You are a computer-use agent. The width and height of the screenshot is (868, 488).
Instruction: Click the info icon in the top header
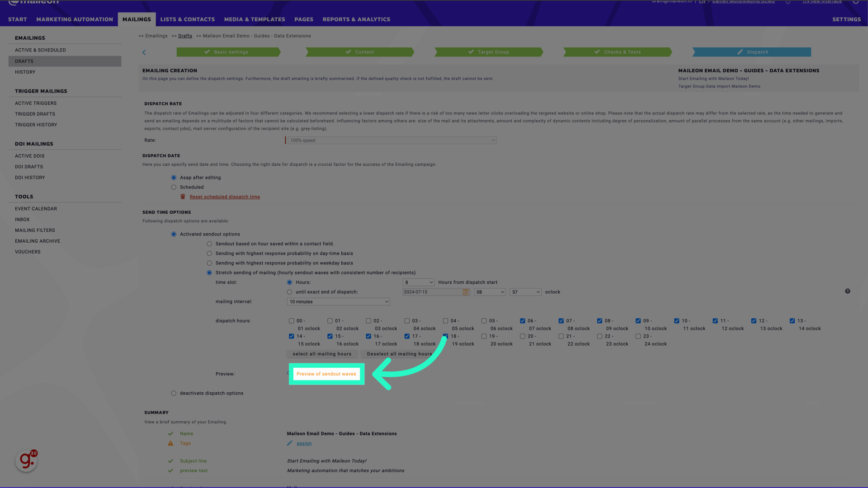pos(788,2)
